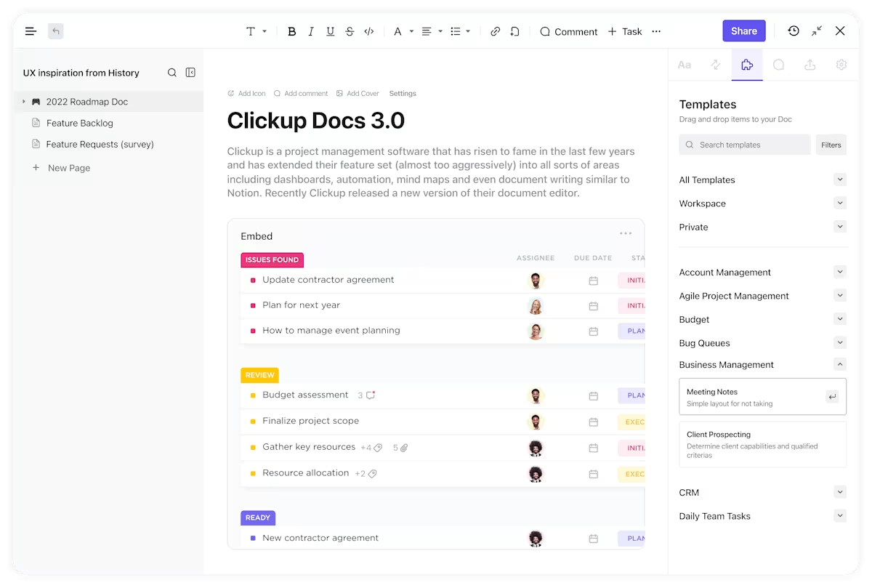Open the typography Aa panel icon

684,65
